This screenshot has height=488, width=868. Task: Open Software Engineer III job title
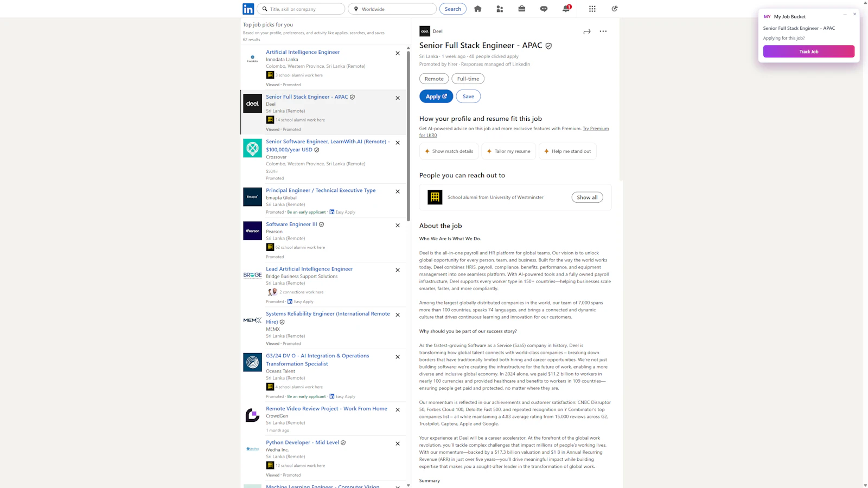pos(291,224)
